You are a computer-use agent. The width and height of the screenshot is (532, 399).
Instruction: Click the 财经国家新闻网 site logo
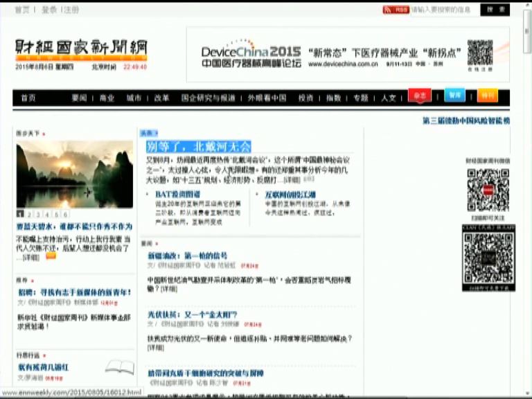tap(82, 48)
